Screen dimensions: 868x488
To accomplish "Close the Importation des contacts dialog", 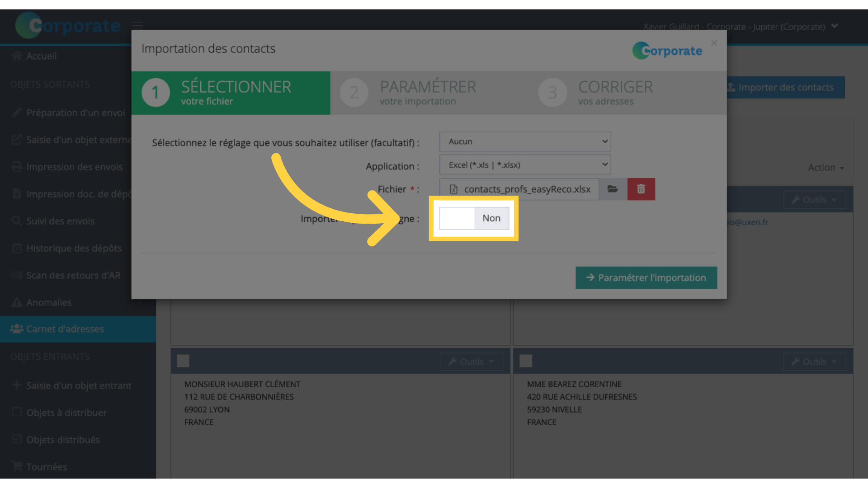I will tap(714, 42).
